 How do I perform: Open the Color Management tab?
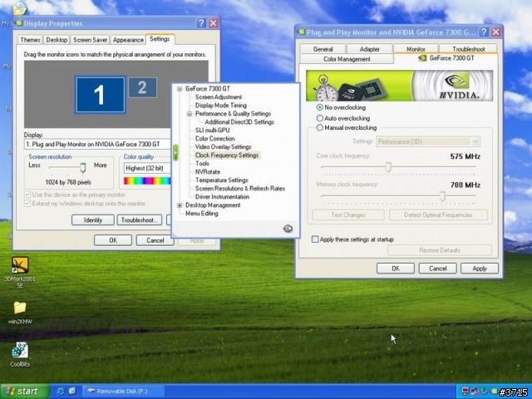click(x=347, y=59)
